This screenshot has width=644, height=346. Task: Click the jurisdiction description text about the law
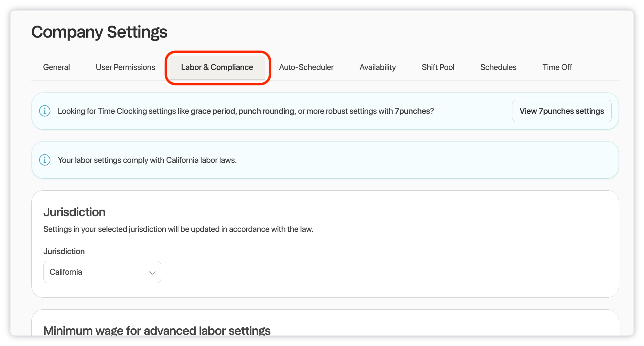click(178, 229)
